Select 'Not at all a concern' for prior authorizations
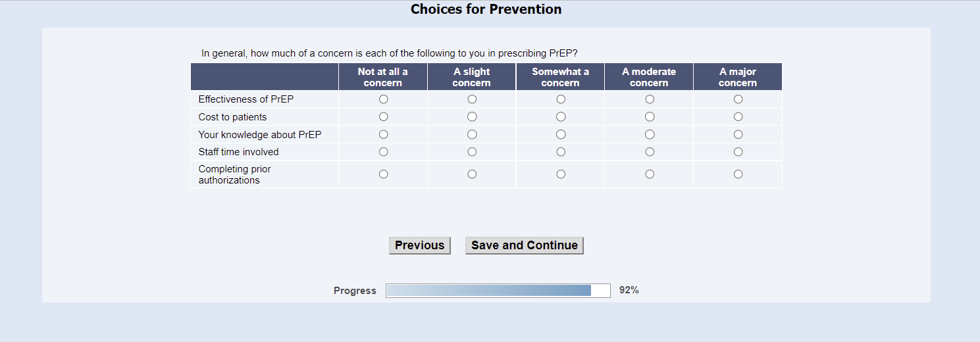The width and height of the screenshot is (980, 342). [383, 174]
